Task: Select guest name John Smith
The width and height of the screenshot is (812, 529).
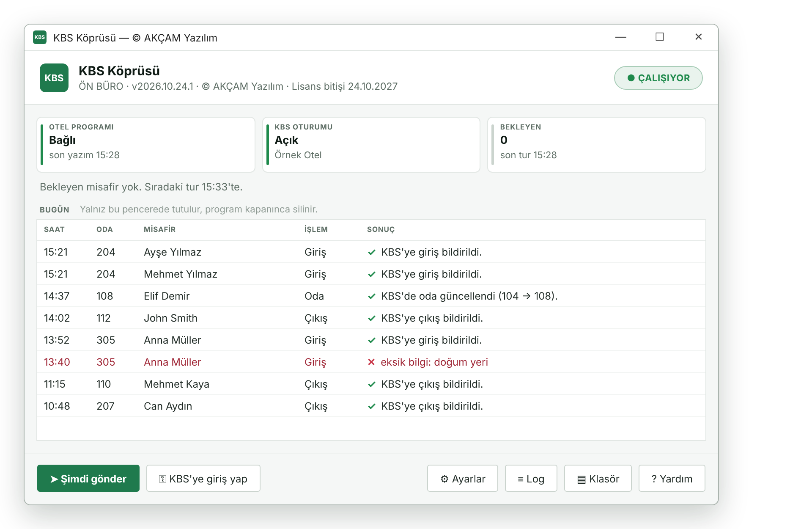Action: click(x=170, y=318)
